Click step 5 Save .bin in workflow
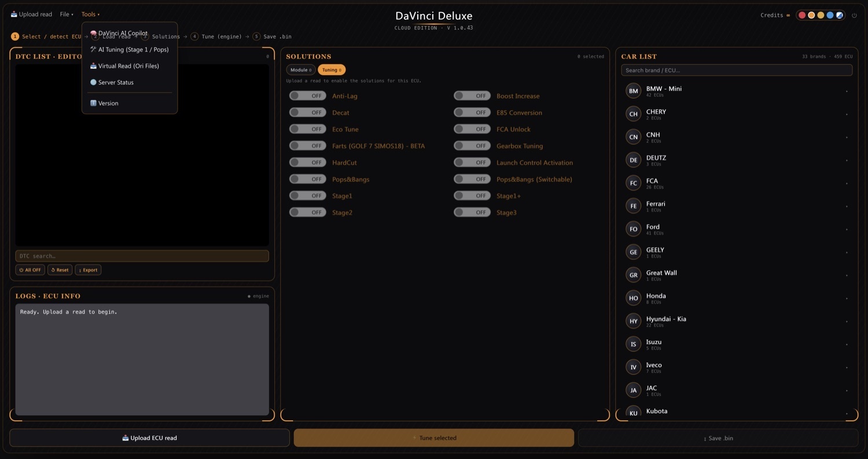Image resolution: width=868 pixels, height=459 pixels. (x=272, y=36)
